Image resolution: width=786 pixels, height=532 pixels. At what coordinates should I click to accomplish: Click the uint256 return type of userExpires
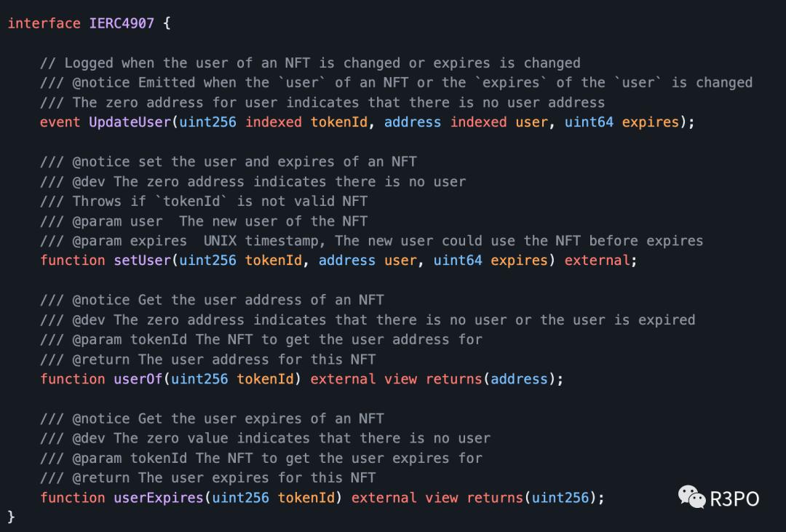pos(560,498)
